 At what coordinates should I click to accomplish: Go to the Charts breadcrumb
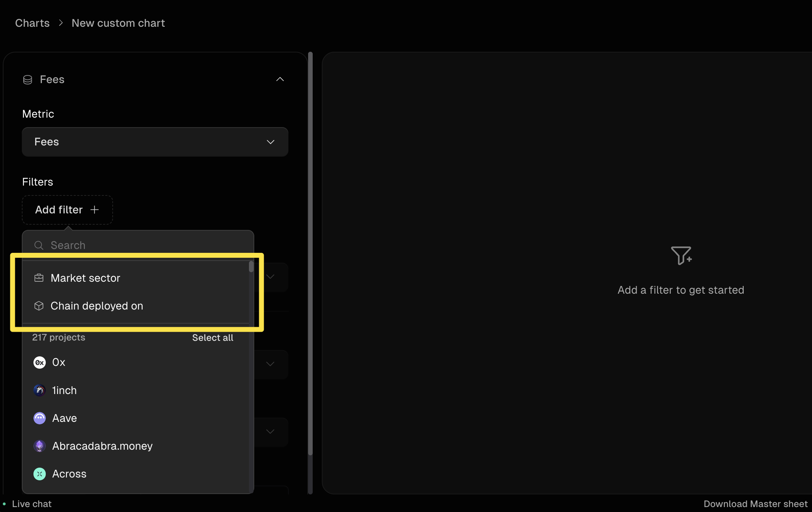tap(32, 23)
